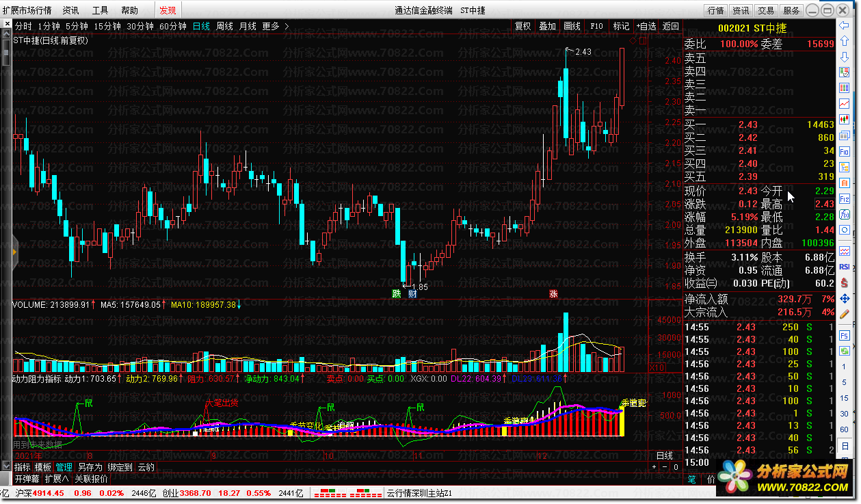
Task: Click the up arrow icon in right sidebar
Action: click(844, 40)
